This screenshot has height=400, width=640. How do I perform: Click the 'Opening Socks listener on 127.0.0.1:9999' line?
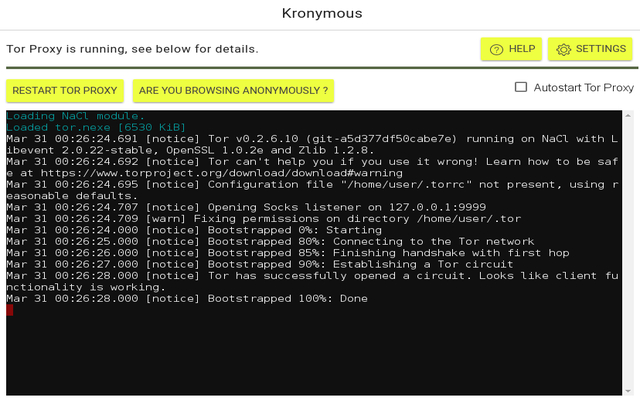coord(246,207)
